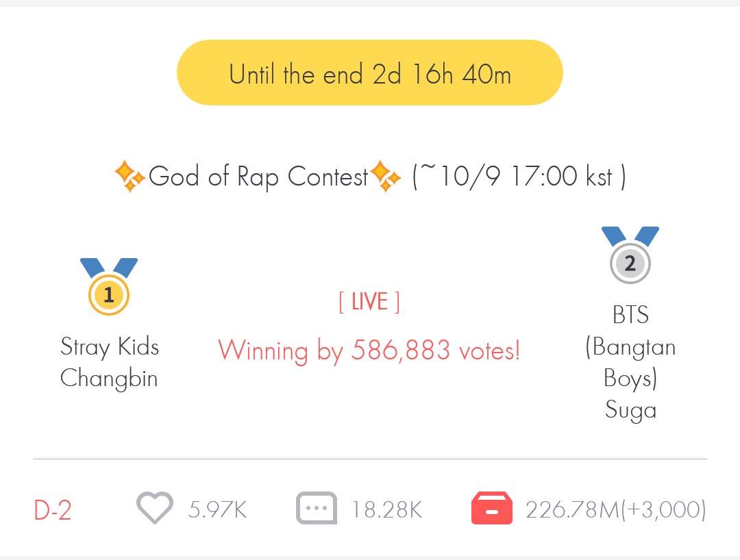Click the heart like icon
The image size is (740, 560).
pos(156,509)
